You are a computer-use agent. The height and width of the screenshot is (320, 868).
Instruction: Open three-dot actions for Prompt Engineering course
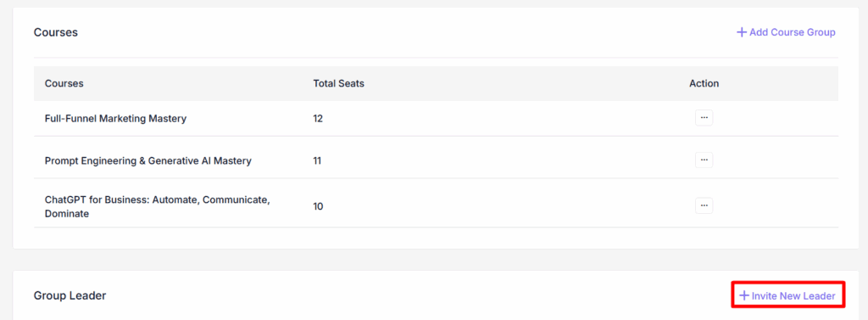point(704,160)
